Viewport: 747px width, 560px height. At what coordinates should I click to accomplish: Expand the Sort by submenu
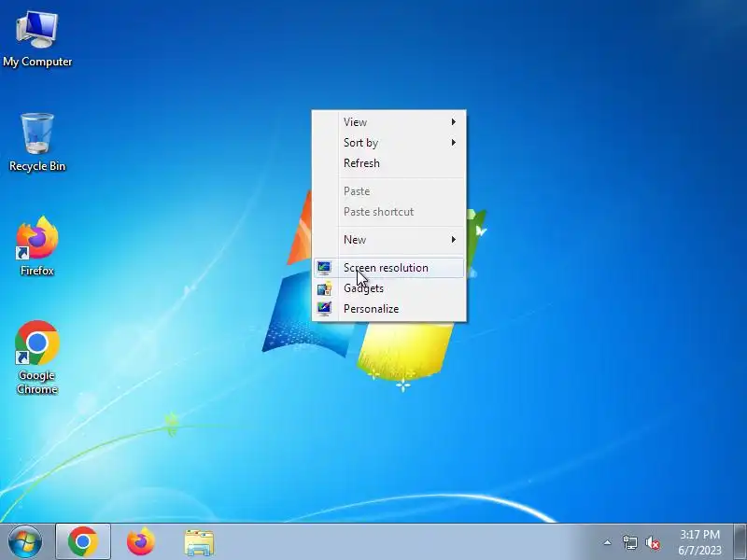pyautogui.click(x=388, y=143)
